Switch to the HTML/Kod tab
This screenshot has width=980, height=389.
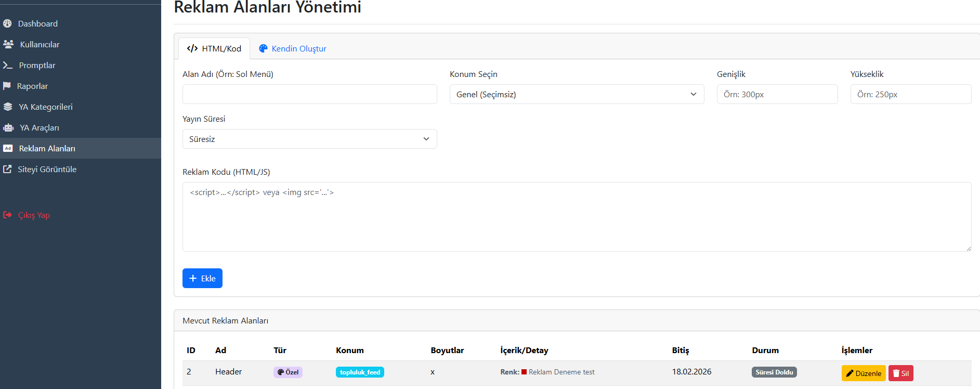coord(214,48)
